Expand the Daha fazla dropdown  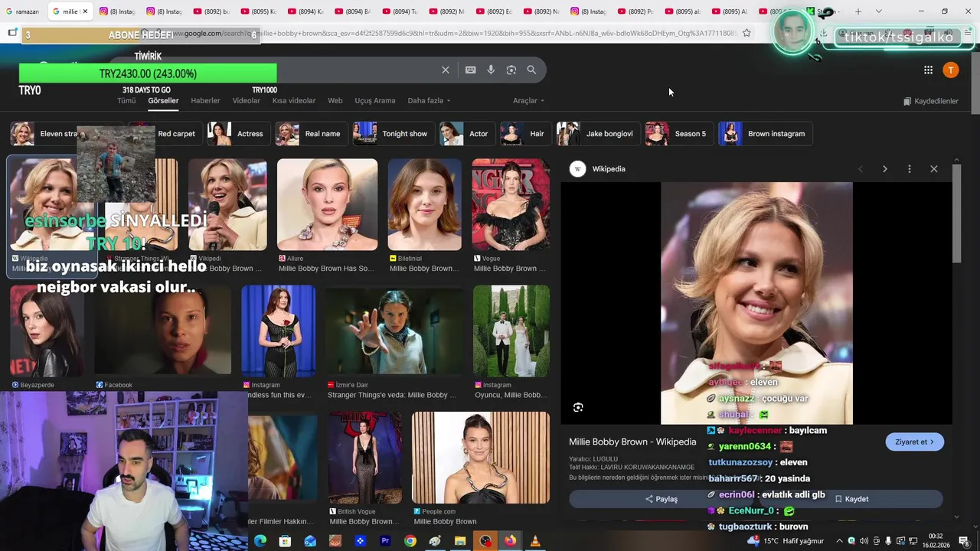coord(429,100)
